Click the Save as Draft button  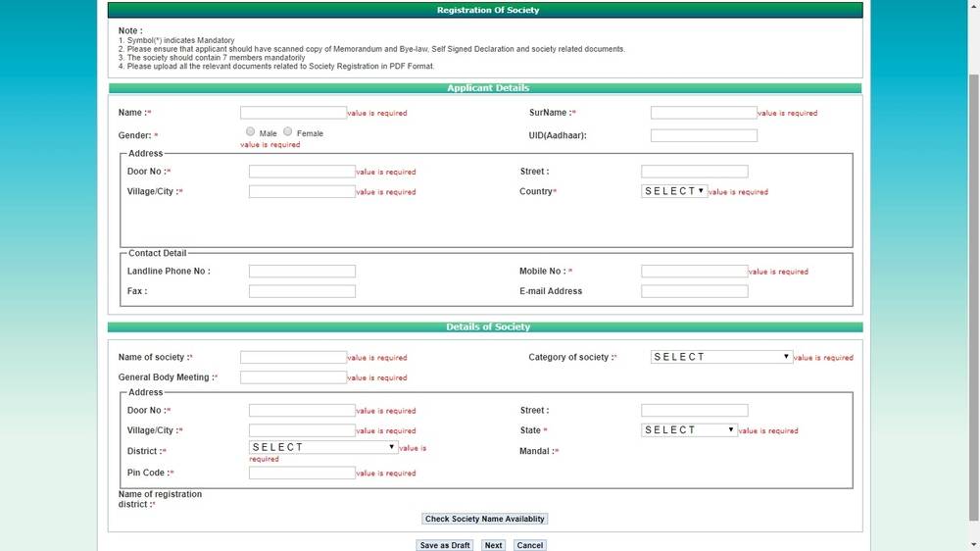point(444,545)
